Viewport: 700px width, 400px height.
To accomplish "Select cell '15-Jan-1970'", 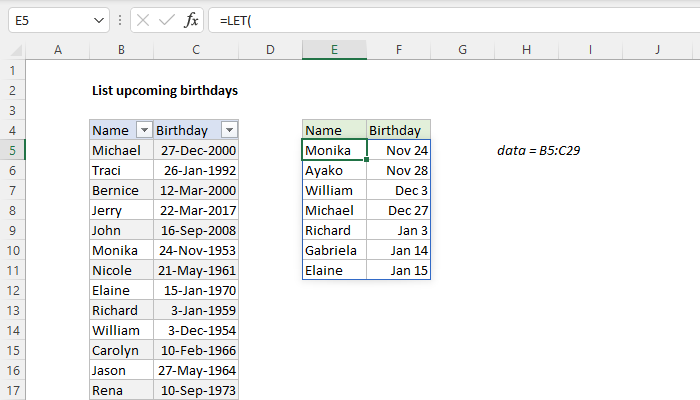I will pyautogui.click(x=196, y=290).
